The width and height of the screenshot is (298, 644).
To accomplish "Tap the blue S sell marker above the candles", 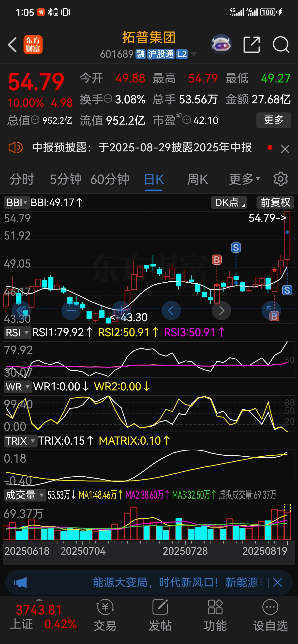I will (x=236, y=247).
